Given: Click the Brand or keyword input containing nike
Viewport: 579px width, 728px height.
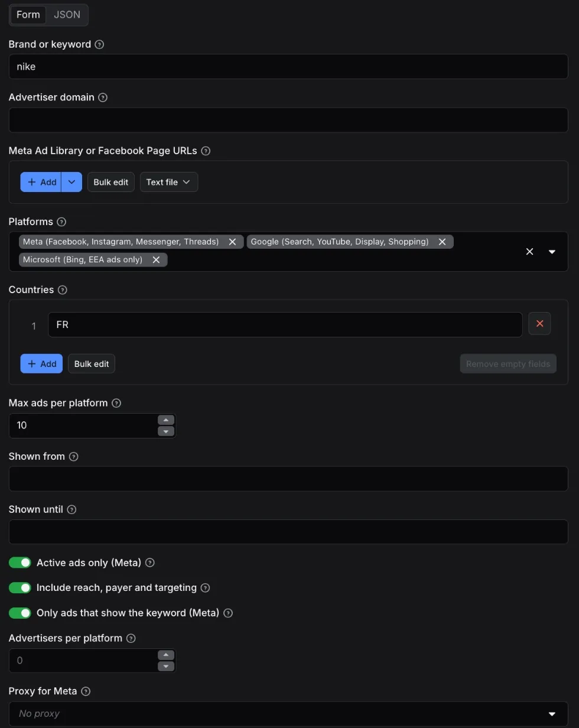Looking at the screenshot, I should [x=288, y=67].
